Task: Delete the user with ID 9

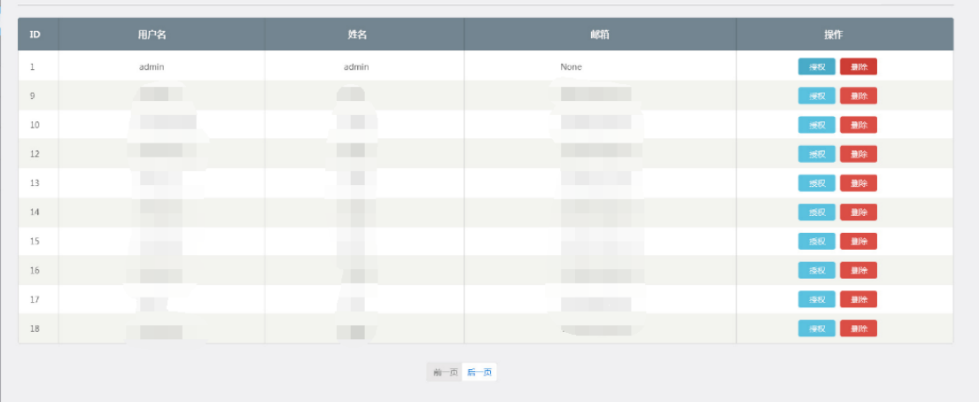Action: point(858,96)
